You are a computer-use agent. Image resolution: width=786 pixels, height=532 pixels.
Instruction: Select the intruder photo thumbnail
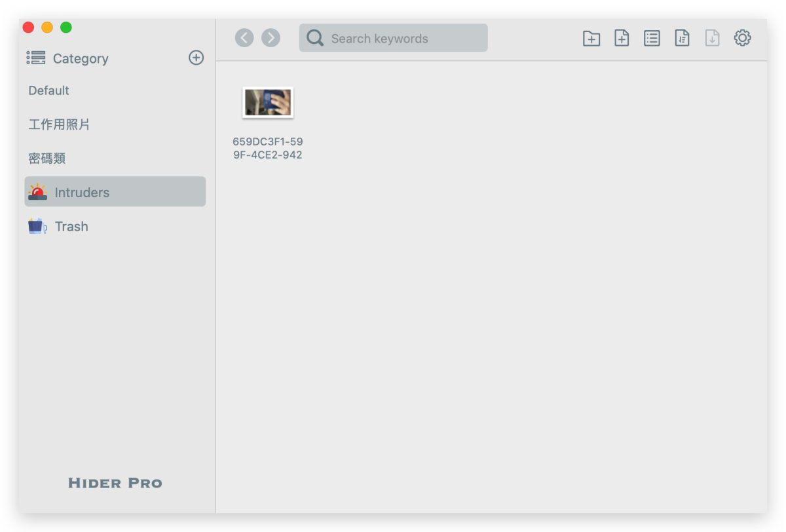(x=268, y=103)
